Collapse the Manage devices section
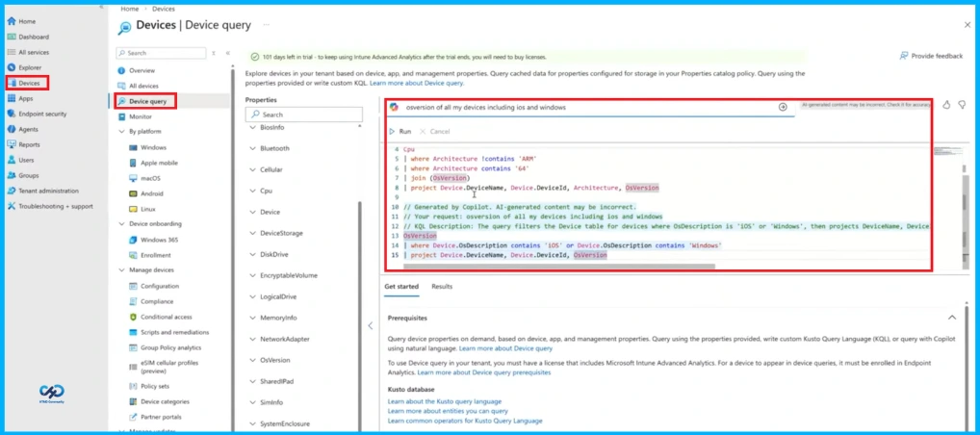The image size is (980, 435). pos(121,270)
